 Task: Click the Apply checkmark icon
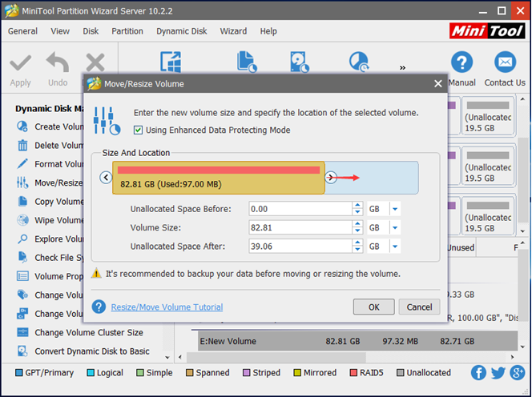20,62
